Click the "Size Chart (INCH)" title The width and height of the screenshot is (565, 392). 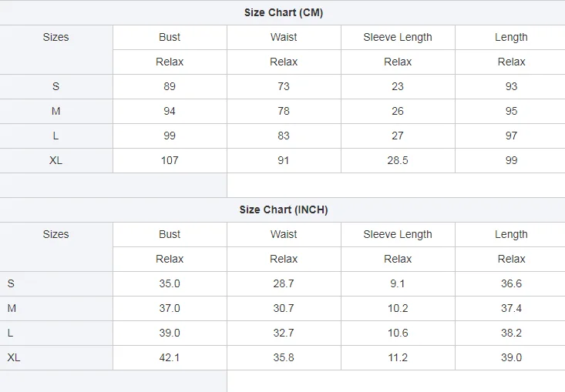click(283, 209)
